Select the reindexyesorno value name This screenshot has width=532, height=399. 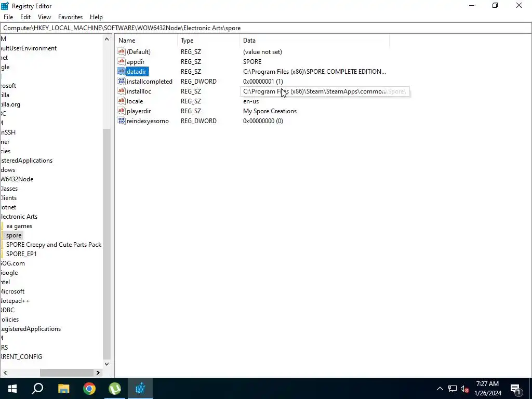[x=148, y=121]
